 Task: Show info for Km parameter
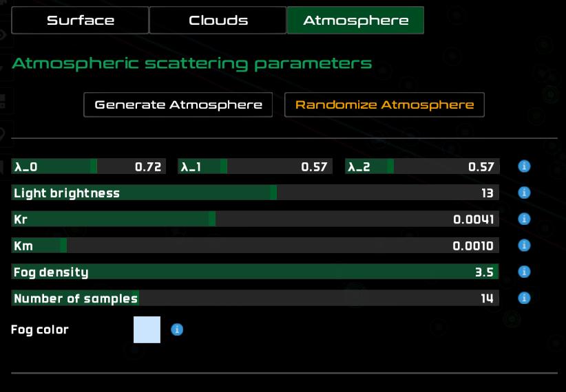pyautogui.click(x=524, y=246)
